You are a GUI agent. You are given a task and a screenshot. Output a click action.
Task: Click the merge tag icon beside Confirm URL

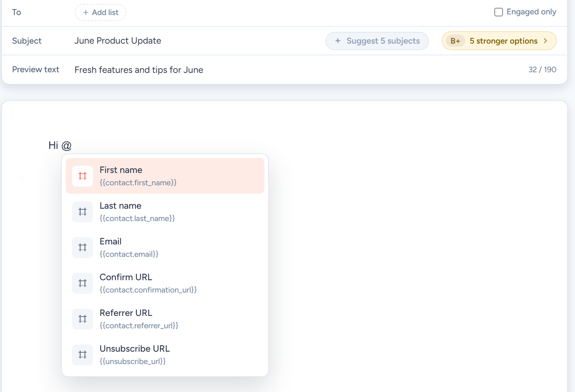[82, 283]
